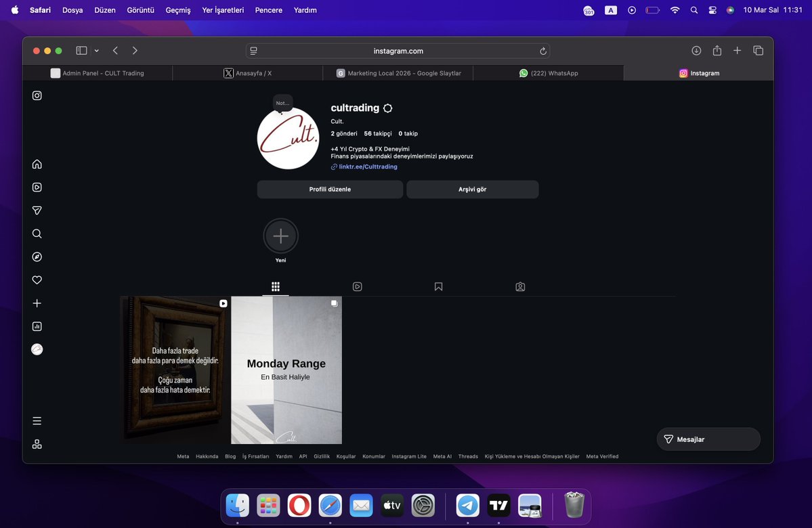The height and width of the screenshot is (528, 812).
Task: Open the Mesajlar floating messages button
Action: (x=708, y=439)
